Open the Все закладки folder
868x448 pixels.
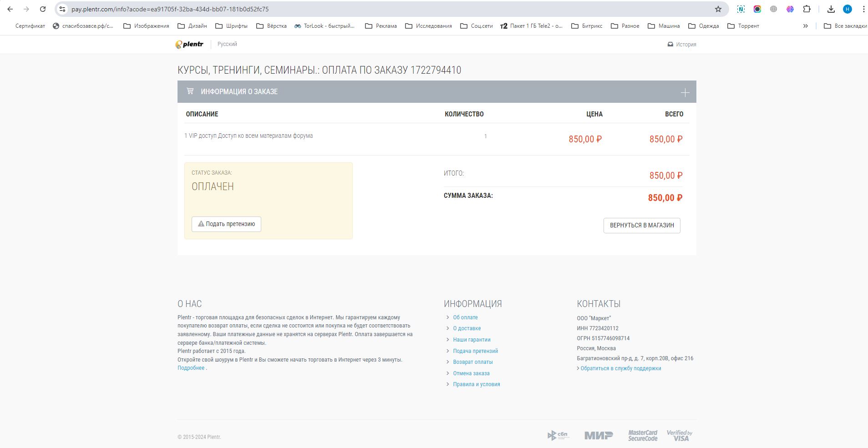pos(845,26)
